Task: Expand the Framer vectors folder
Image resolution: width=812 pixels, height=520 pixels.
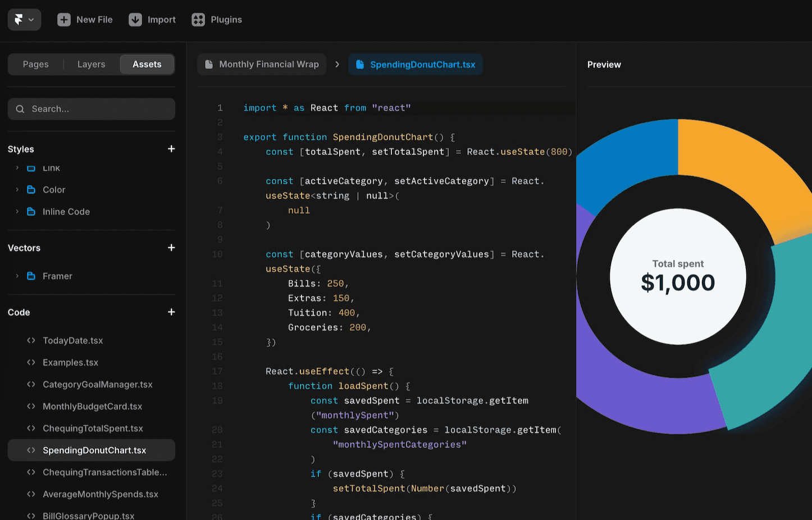Action: coord(17,276)
